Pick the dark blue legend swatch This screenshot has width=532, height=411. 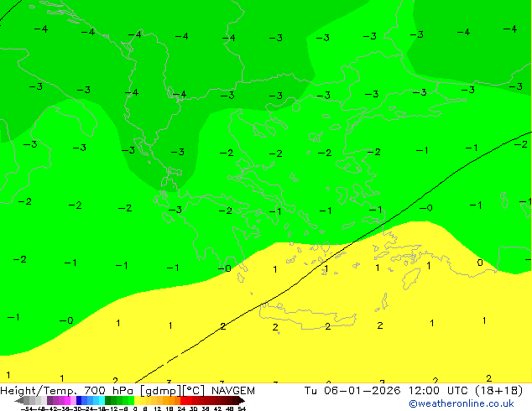79,400
